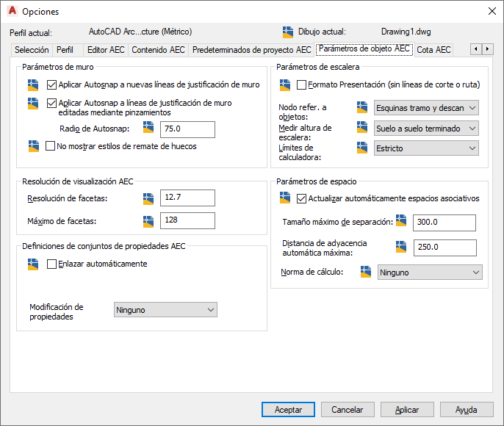Click the Aceptar button
Image resolution: width=504 pixels, height=426 pixels.
click(x=288, y=410)
